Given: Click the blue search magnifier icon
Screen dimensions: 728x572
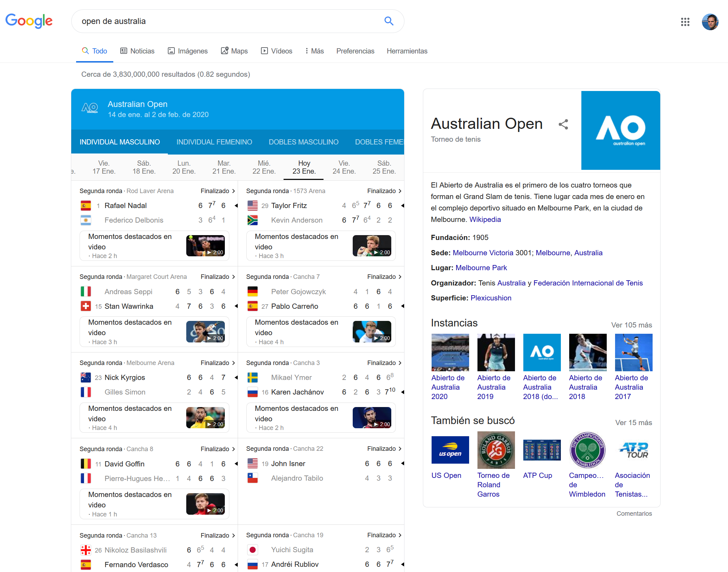Looking at the screenshot, I should 389,21.
